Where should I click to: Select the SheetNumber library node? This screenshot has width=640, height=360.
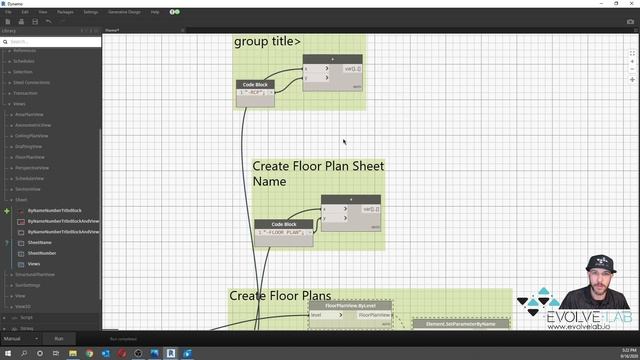coord(42,253)
